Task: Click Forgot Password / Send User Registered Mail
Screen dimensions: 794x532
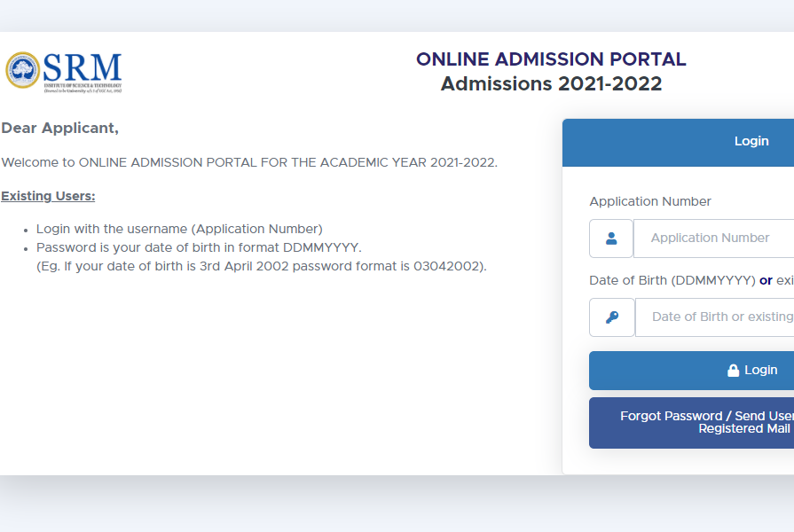Action: click(x=705, y=422)
